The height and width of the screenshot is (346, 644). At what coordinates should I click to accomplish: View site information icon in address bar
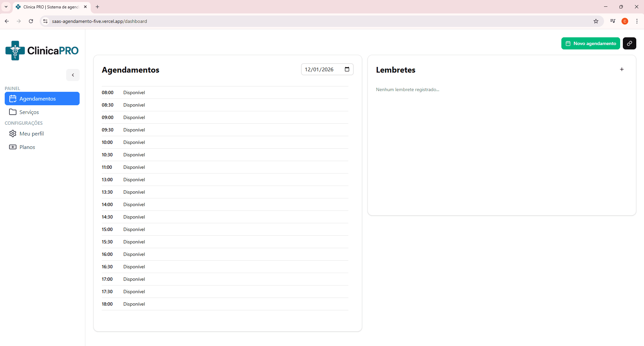tap(45, 21)
